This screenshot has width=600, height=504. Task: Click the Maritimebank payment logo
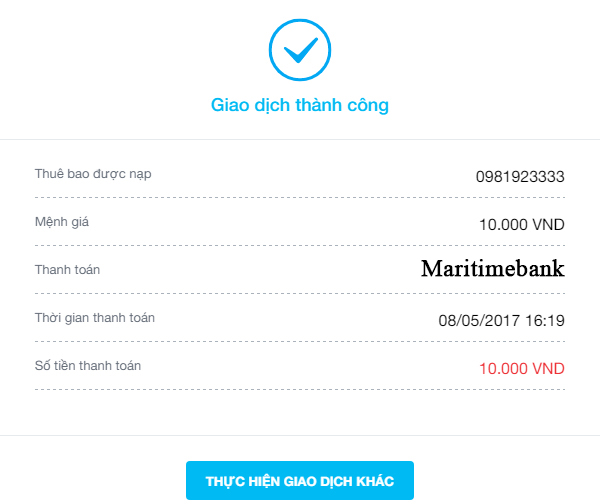click(493, 268)
